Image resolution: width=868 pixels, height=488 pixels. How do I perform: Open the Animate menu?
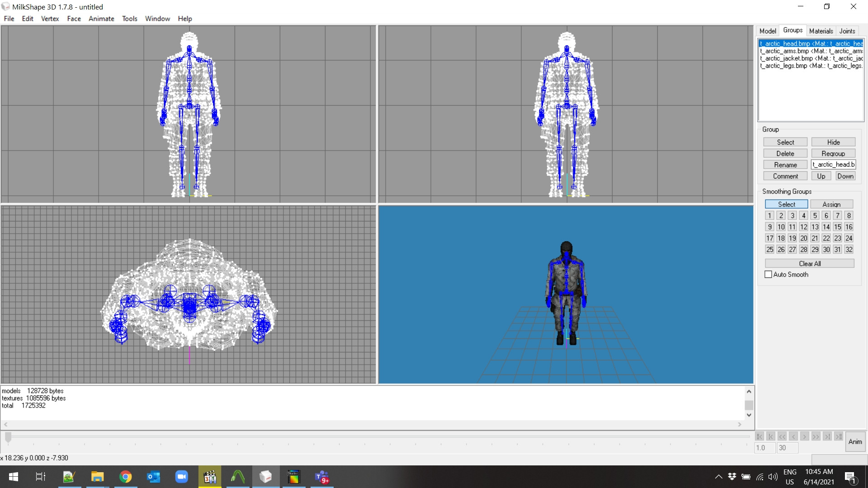tap(101, 19)
